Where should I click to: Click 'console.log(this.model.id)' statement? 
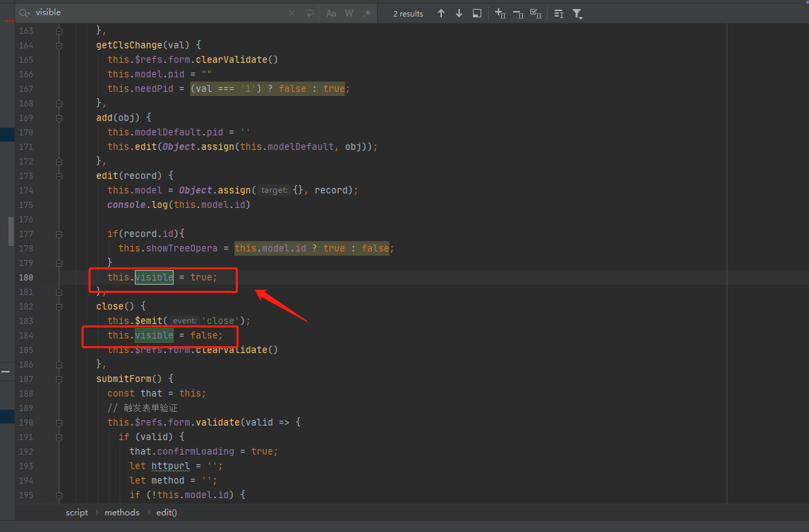[x=178, y=205]
